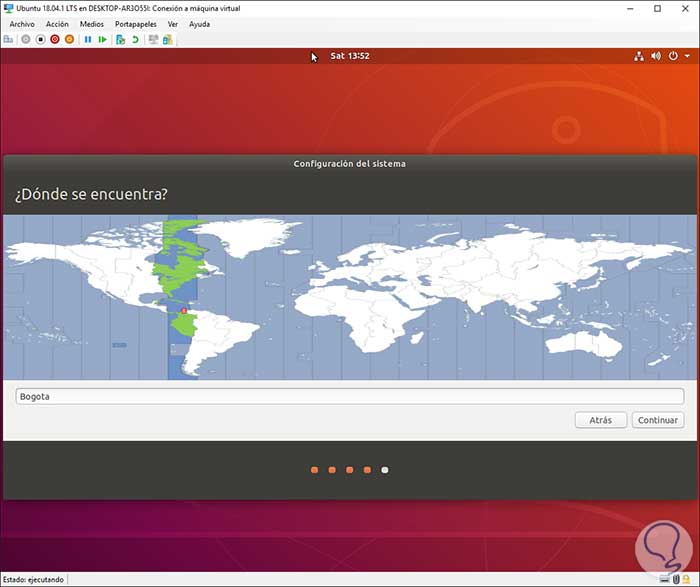Click the red location pin on the map
The width and height of the screenshot is (700, 587).
click(183, 311)
